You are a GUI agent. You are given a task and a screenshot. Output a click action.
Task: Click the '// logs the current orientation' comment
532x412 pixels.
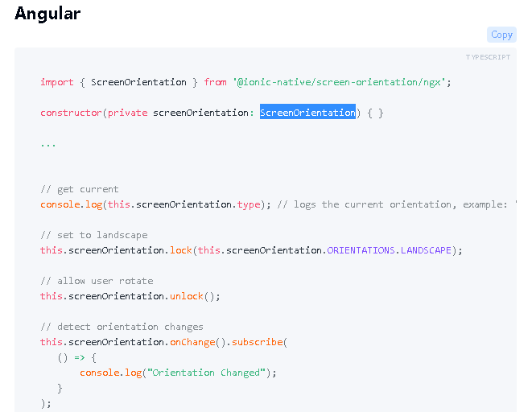point(398,205)
